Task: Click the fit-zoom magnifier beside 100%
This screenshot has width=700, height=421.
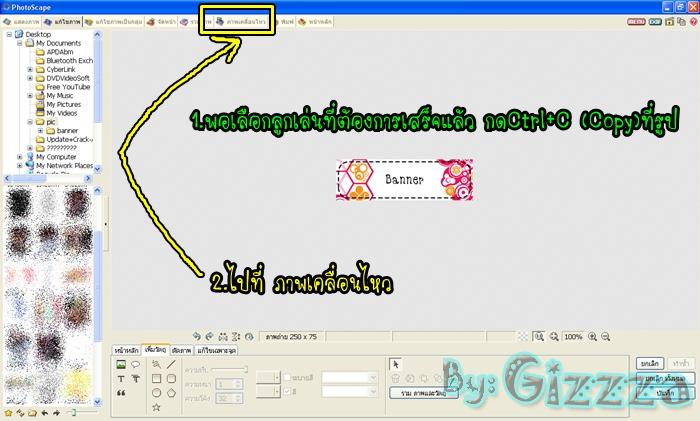Action: (x=554, y=337)
